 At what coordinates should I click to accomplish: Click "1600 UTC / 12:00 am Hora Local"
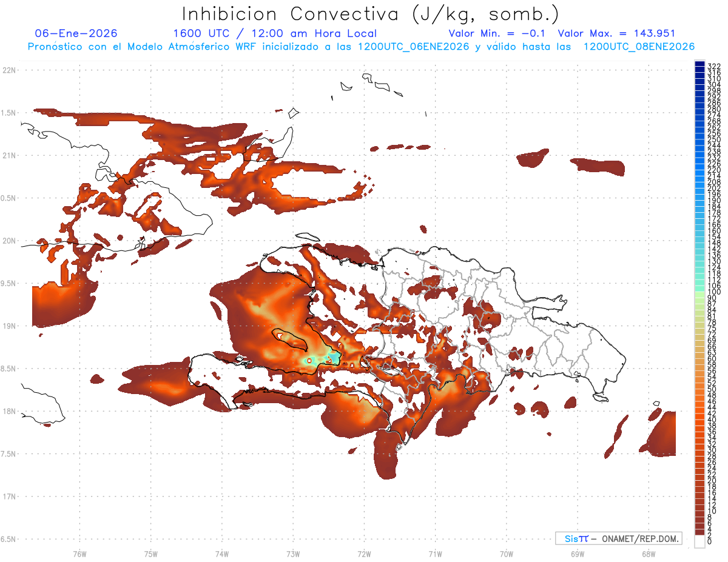tap(275, 33)
